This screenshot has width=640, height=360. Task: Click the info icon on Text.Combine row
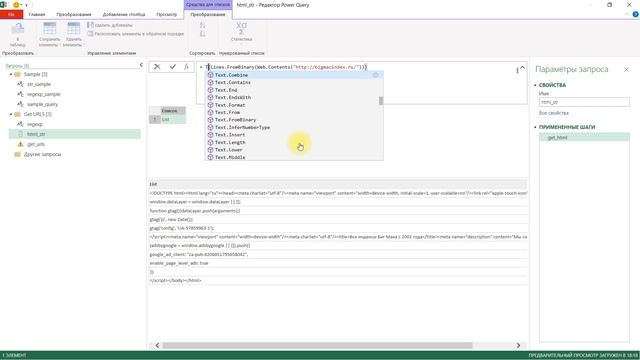tap(376, 75)
